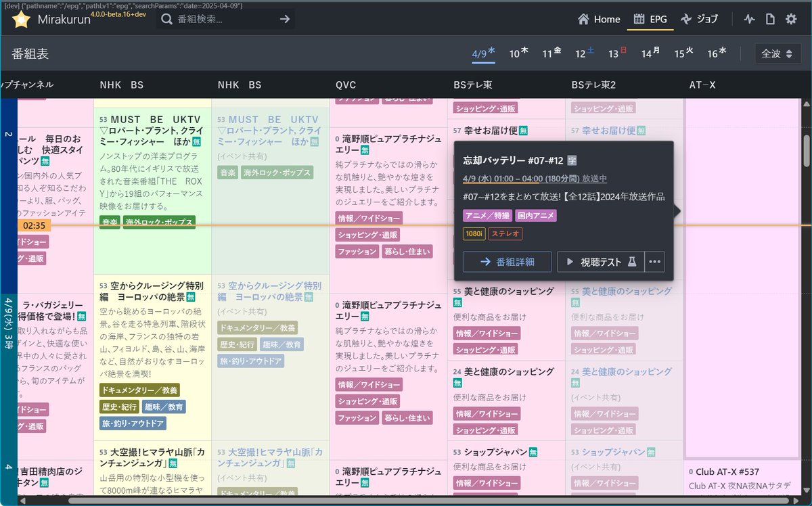Click the QVC channel header
Image resolution: width=812 pixels, height=506 pixels.
pyautogui.click(x=346, y=85)
